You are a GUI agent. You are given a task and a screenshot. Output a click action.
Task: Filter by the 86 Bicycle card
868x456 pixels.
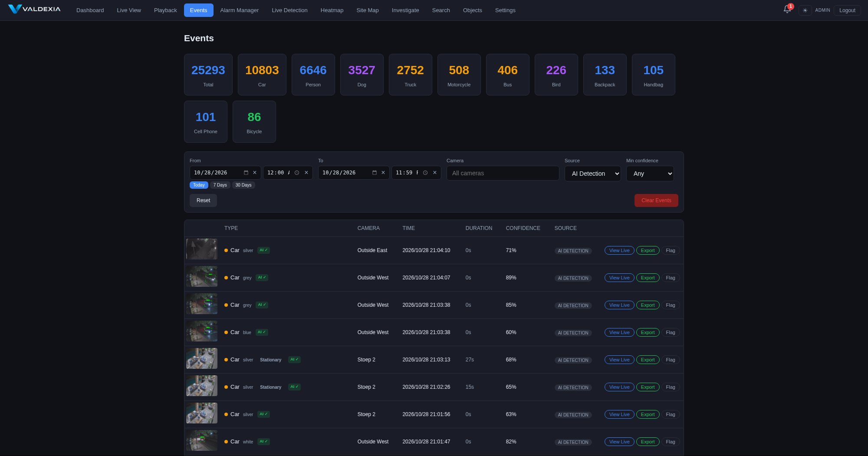254,121
